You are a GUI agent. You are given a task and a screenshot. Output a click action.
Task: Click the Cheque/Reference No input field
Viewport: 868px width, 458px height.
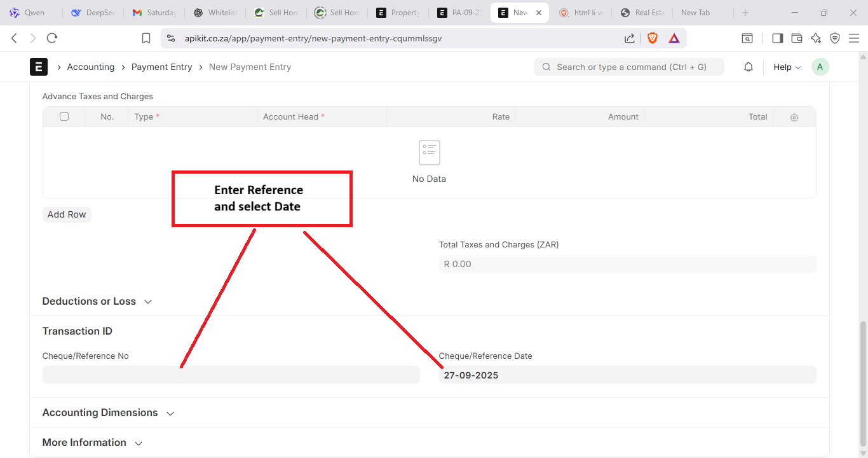click(x=231, y=375)
